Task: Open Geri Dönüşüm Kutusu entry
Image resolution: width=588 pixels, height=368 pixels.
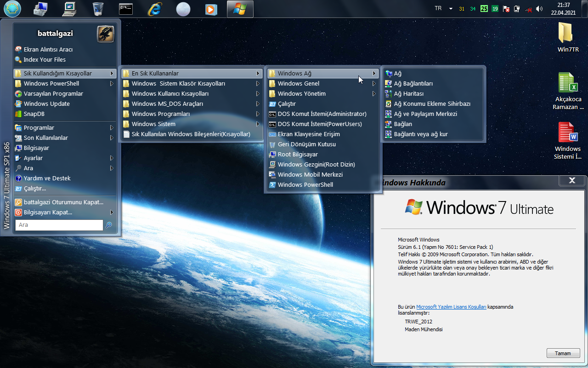Action: (322, 144)
